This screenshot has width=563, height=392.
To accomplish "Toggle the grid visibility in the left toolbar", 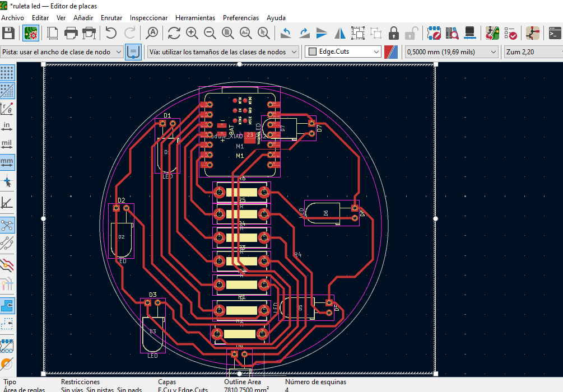I will 7,72.
